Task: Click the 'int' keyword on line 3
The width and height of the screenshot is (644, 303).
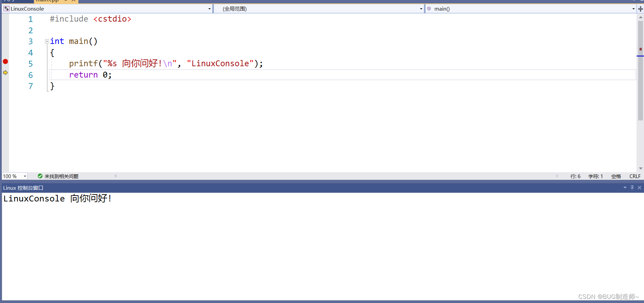Action: (x=57, y=41)
